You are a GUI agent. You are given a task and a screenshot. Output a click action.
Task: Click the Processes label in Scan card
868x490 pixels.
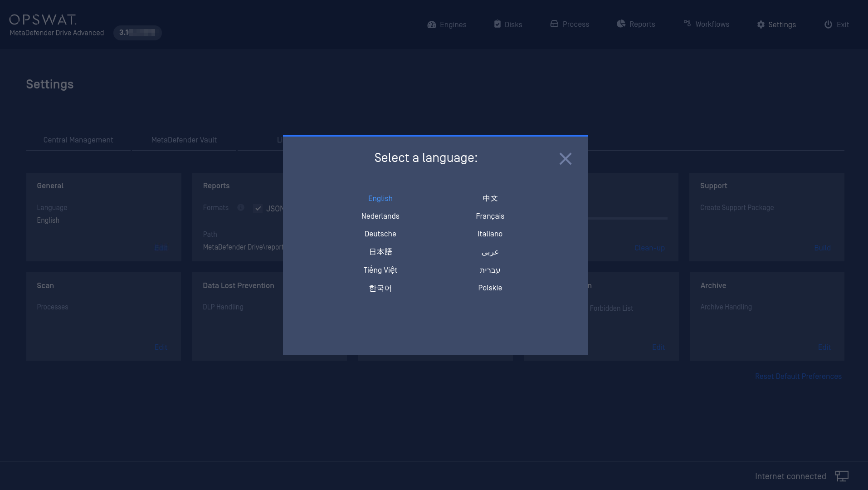52,307
